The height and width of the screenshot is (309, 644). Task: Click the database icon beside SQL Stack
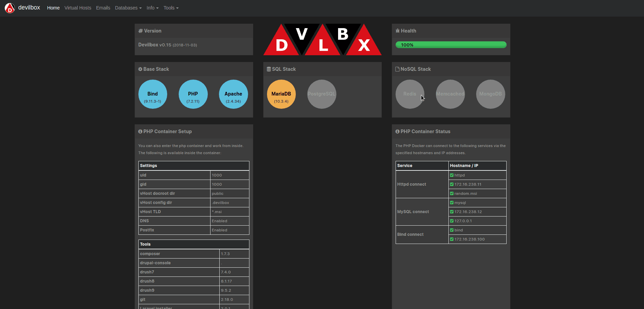(x=269, y=69)
